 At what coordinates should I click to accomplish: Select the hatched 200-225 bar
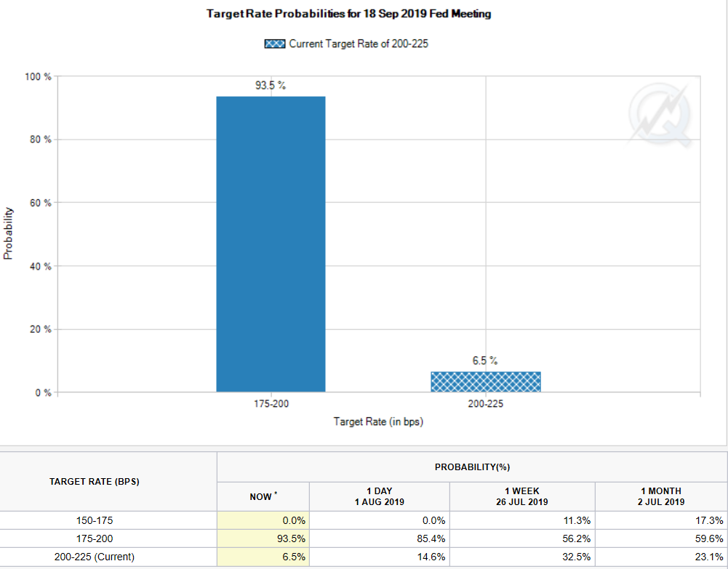point(485,382)
